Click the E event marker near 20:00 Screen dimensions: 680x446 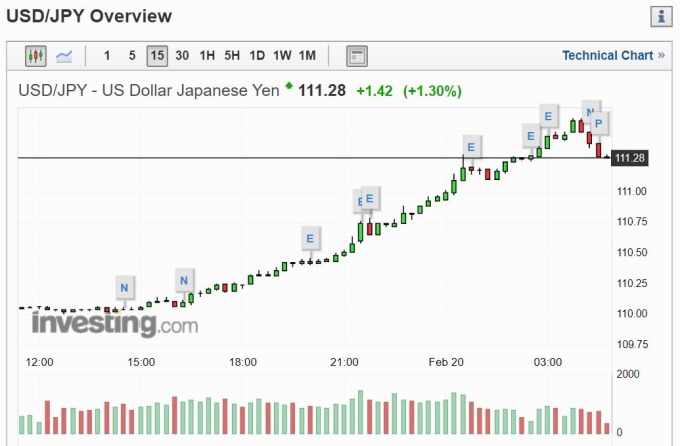pos(310,239)
